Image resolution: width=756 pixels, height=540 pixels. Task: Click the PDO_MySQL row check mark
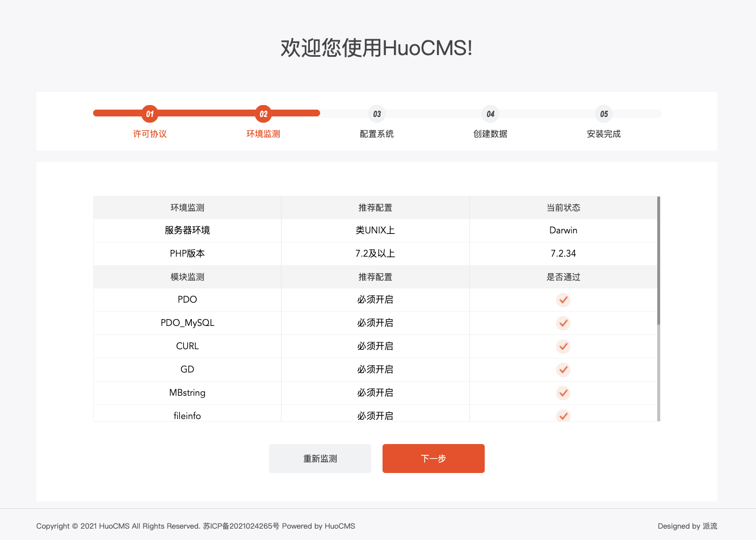click(563, 323)
